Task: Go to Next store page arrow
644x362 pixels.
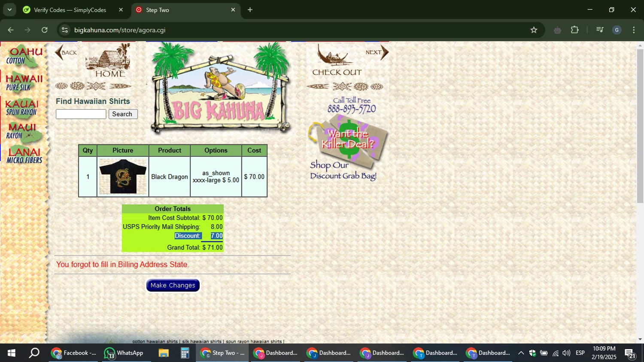Action: coord(377,52)
